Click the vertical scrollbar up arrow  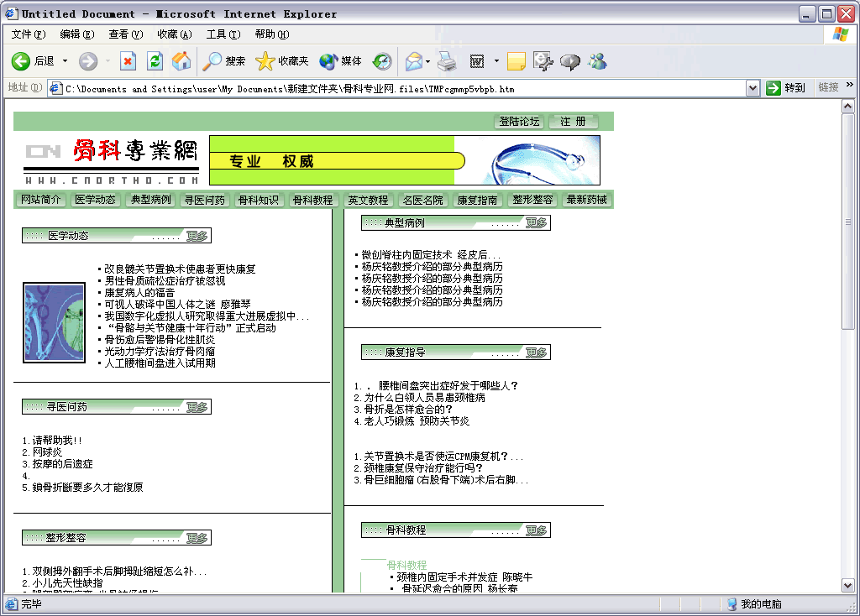tap(848, 106)
